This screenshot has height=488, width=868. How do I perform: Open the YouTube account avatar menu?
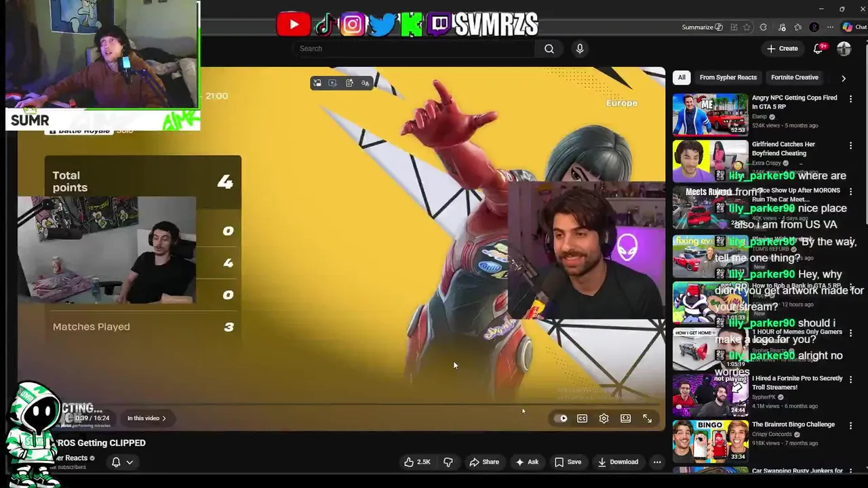(x=844, y=49)
